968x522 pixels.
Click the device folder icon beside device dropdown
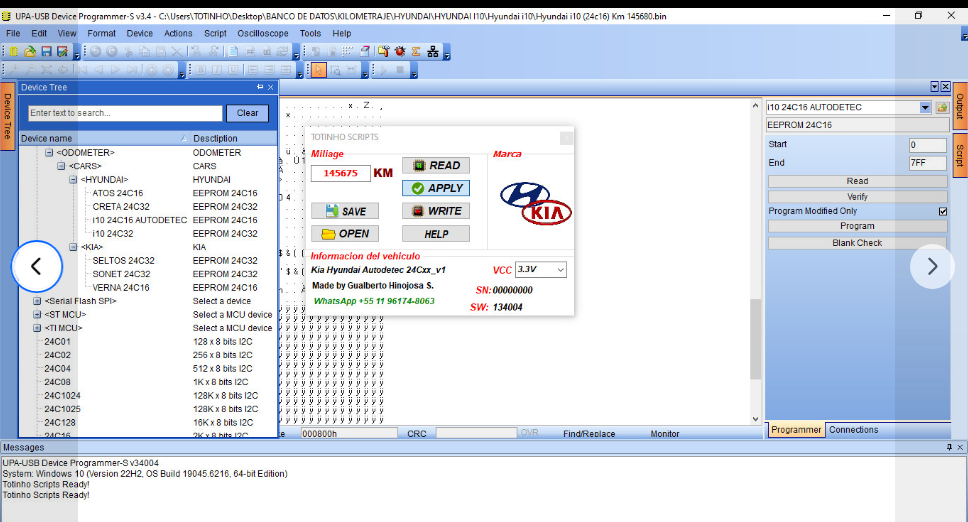click(x=942, y=107)
